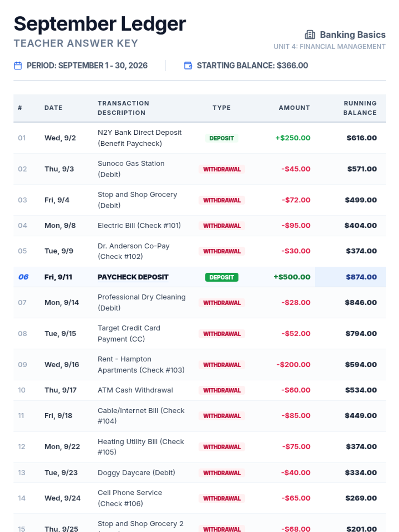Click the Target Credit Card Payment entry
399x532 pixels.
(129, 333)
